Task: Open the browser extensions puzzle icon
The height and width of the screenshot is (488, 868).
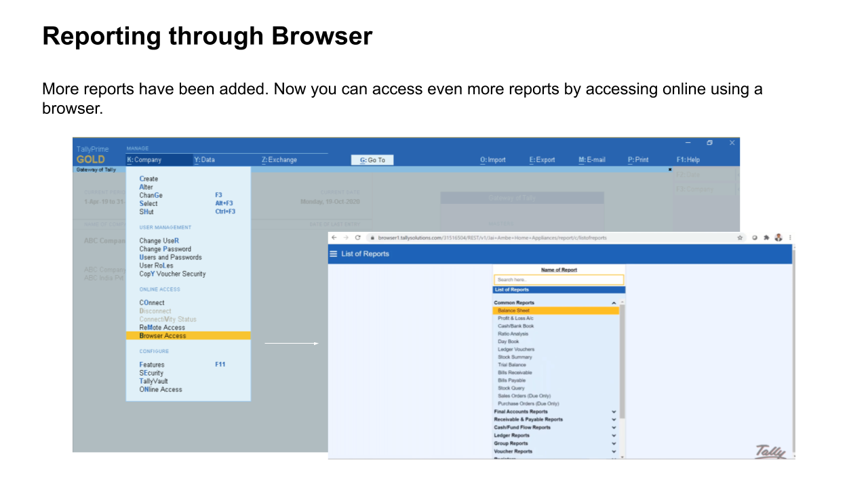Action: (x=766, y=238)
